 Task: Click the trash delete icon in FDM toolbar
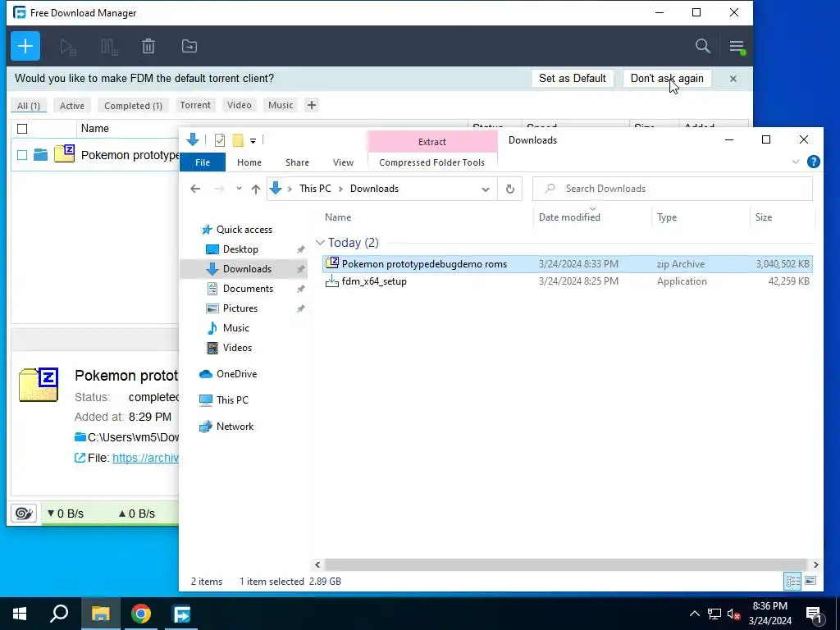click(x=148, y=47)
